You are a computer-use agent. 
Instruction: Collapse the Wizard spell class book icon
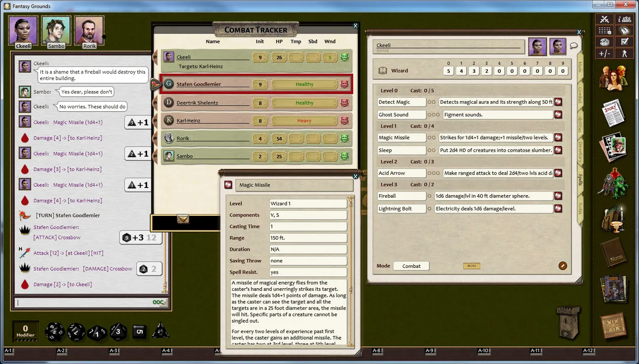pyautogui.click(x=383, y=71)
